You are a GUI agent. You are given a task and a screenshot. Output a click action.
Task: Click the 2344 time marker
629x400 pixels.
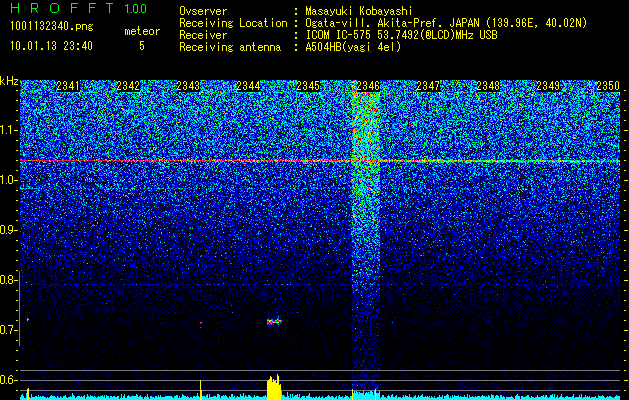(x=248, y=86)
